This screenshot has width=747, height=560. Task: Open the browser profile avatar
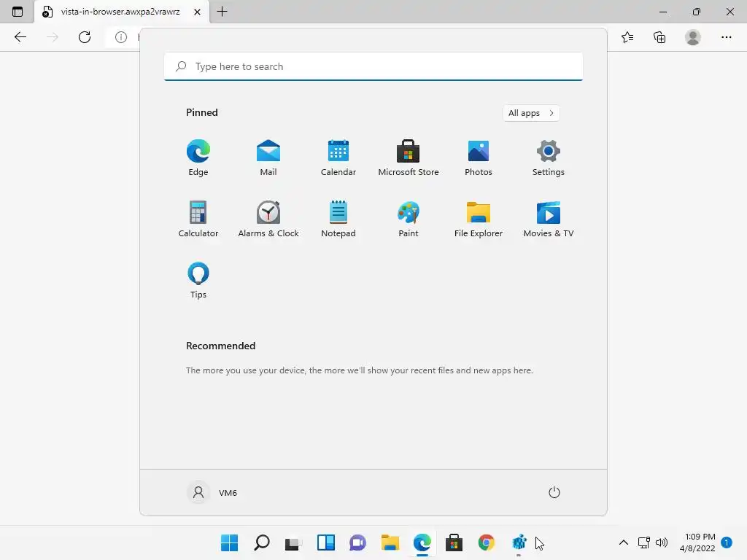[693, 37]
